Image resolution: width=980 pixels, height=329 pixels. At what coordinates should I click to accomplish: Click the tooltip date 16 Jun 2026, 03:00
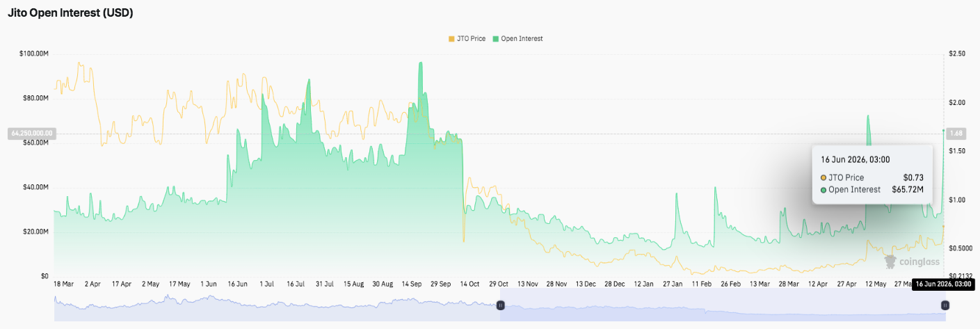pos(855,159)
